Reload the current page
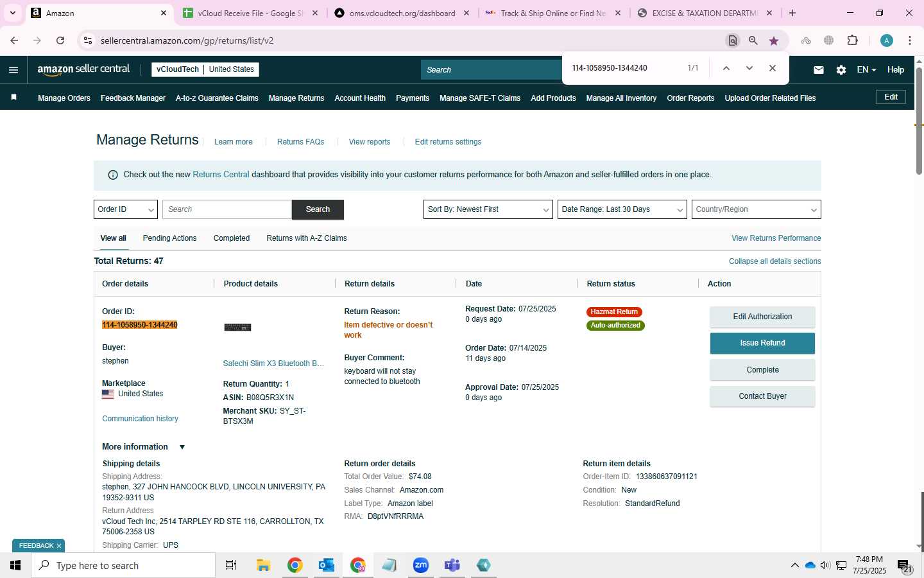Screen dimensions: 924x578 pos(60,40)
